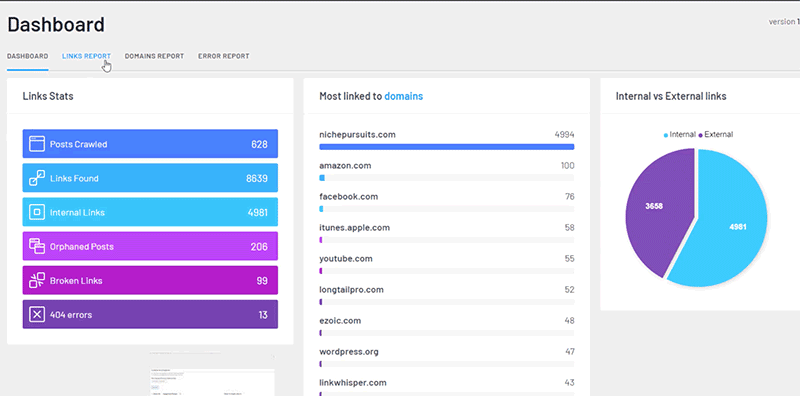The width and height of the screenshot is (800, 396).
Task: Click the linkwhisper.com domain name
Action: (x=353, y=383)
